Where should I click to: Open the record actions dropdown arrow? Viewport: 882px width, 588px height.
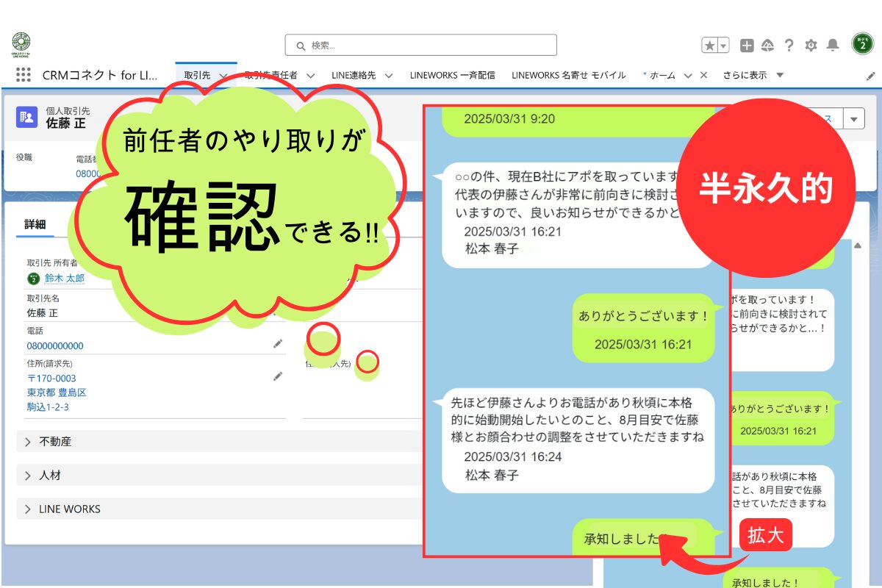[853, 119]
